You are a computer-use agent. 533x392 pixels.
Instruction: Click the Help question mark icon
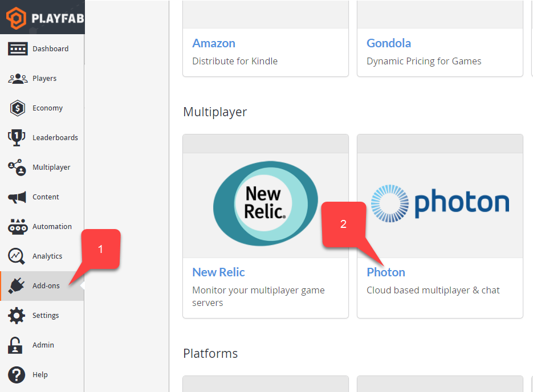point(17,375)
